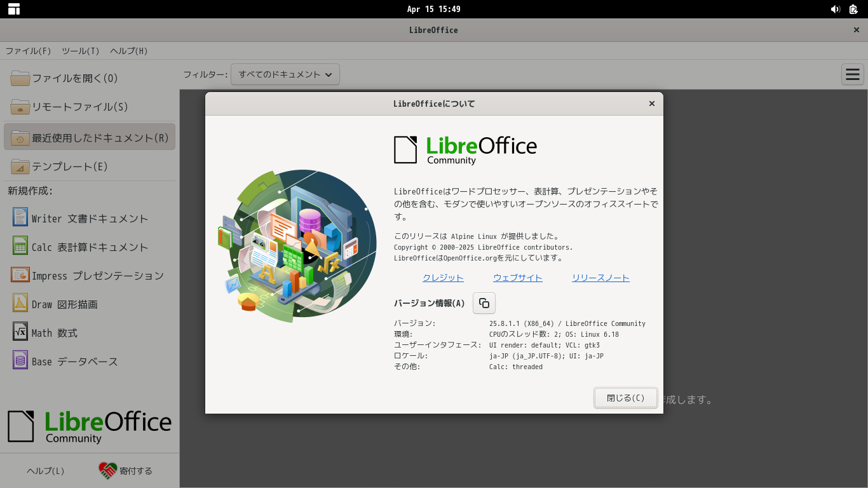Open the ヘルプ(H) menu
The width and height of the screenshot is (868, 488).
coord(129,51)
